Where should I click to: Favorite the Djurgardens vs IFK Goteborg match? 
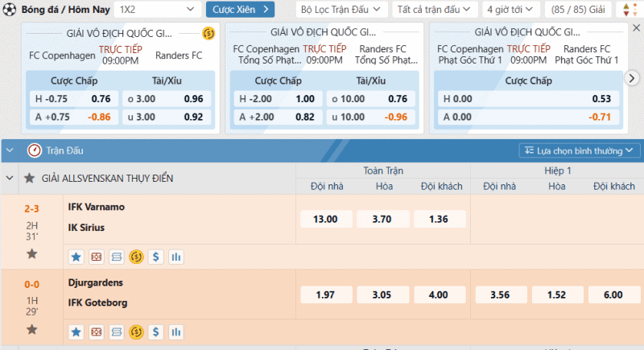click(31, 329)
